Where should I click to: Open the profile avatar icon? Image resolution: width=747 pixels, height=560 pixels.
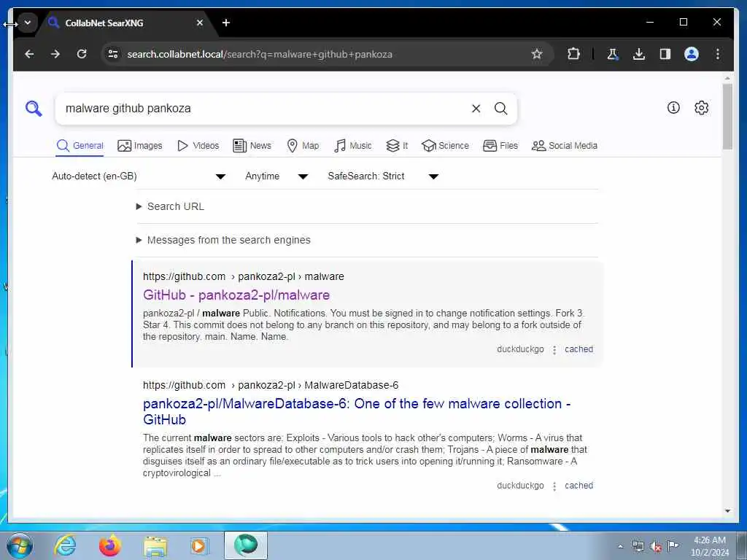point(692,54)
